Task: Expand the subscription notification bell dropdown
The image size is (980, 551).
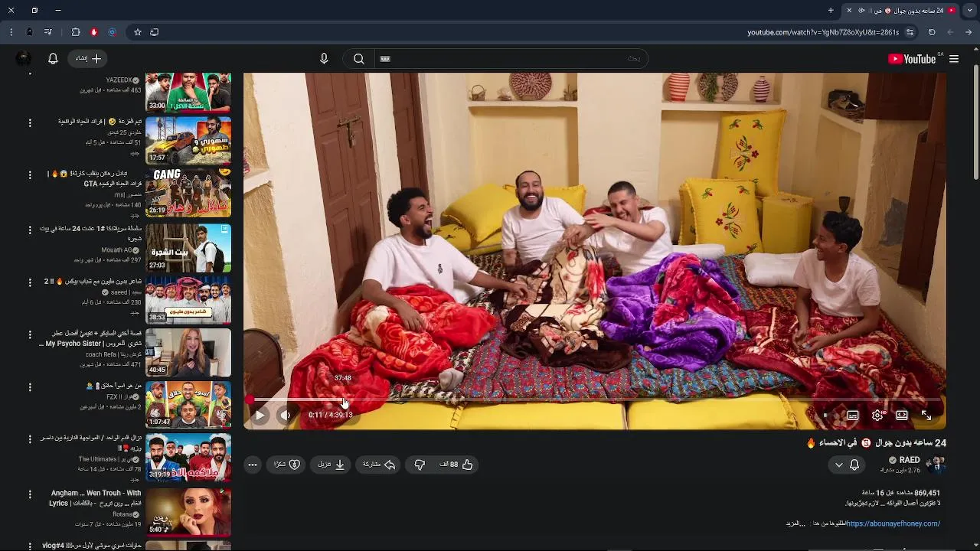Action: (x=847, y=465)
